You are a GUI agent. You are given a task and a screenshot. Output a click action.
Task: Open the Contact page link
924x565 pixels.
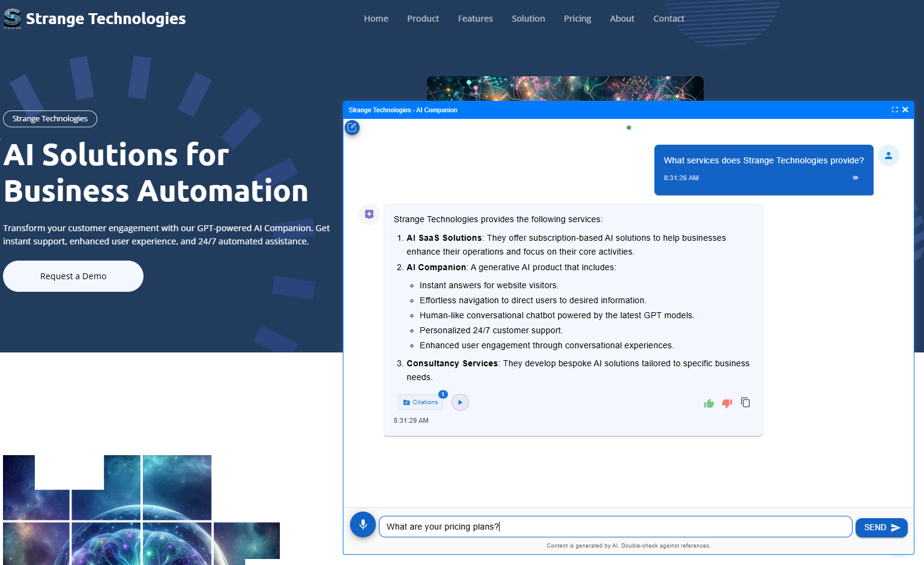point(668,19)
